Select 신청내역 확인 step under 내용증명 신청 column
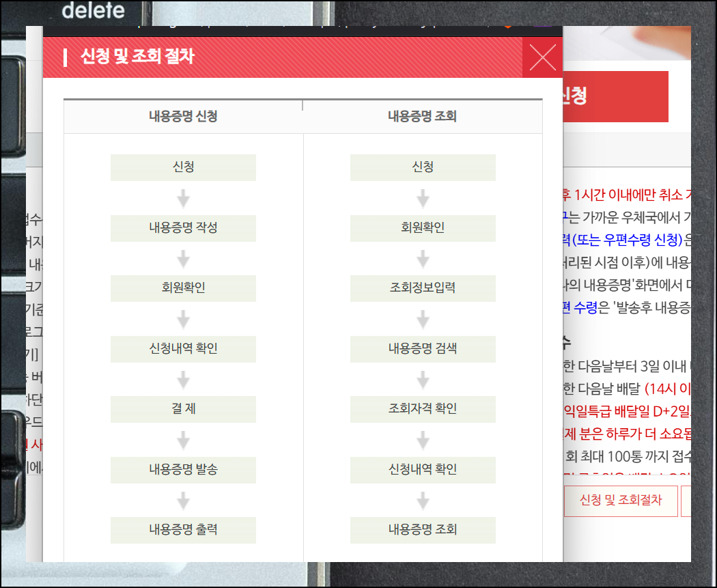 (183, 349)
